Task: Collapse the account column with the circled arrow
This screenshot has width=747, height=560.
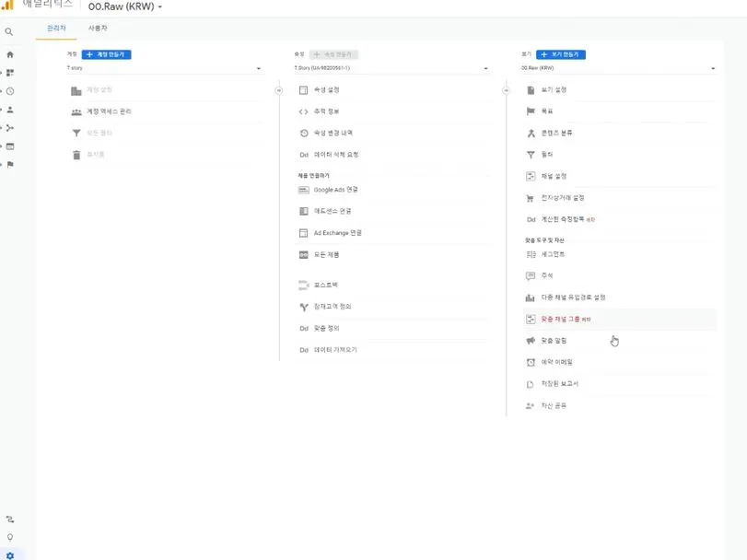Action: [279, 90]
